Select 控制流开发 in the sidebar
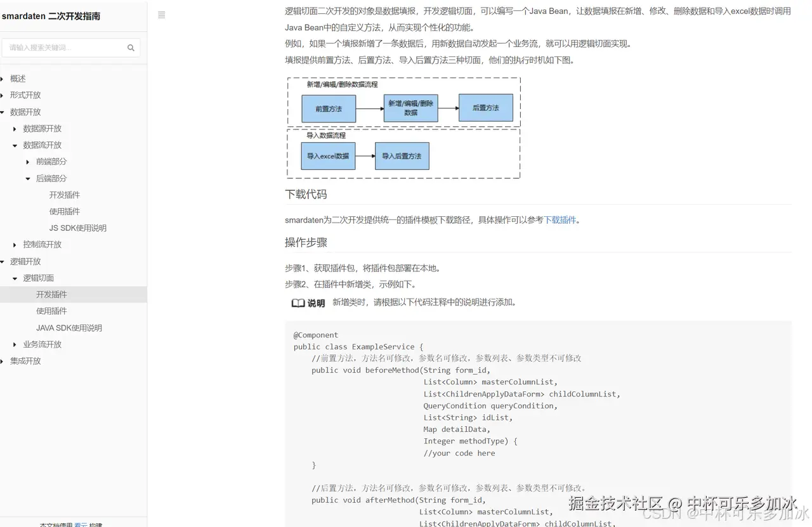This screenshot has height=527, width=812. point(43,245)
